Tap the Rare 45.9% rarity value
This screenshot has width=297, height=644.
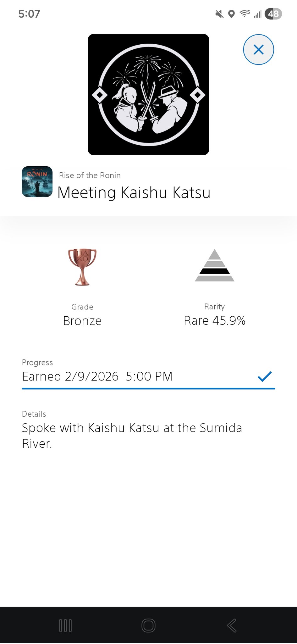pos(215,321)
